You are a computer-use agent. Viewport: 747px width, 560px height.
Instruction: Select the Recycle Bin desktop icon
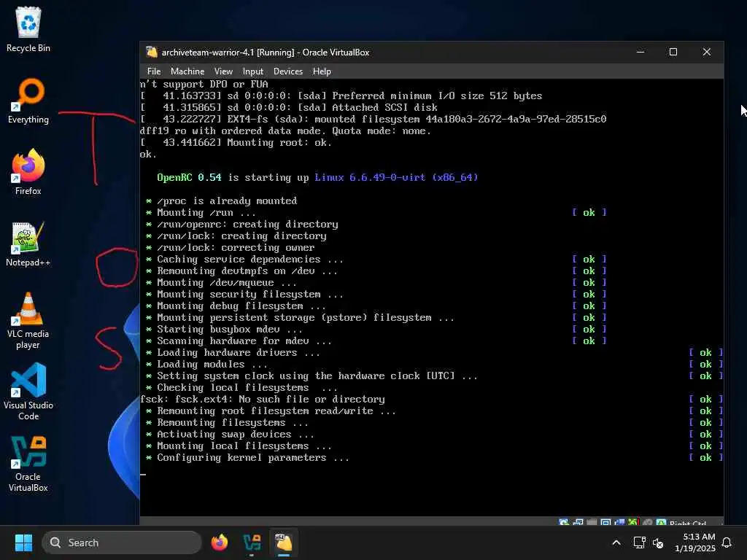pos(28,29)
